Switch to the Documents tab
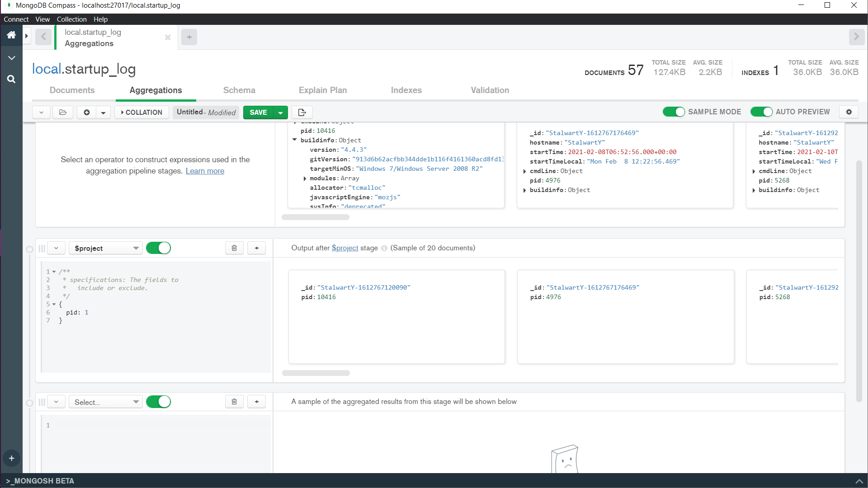Viewport: 868px width, 488px height. tap(72, 90)
